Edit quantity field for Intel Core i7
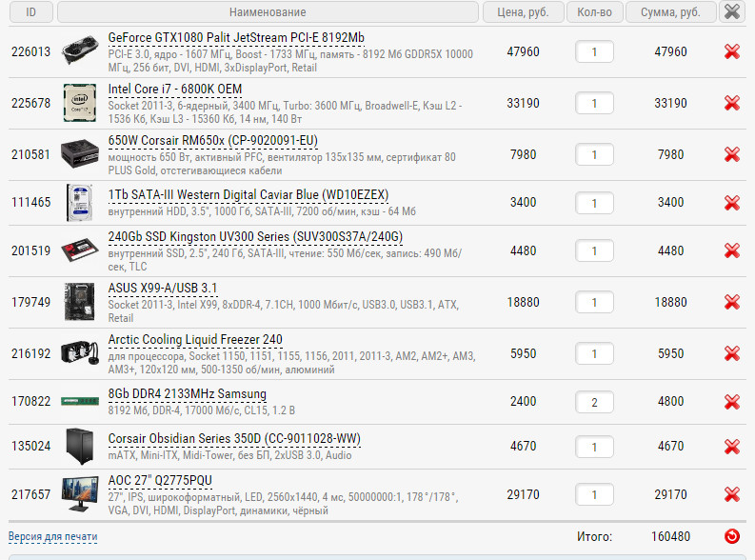The height and width of the screenshot is (560, 755). pyautogui.click(x=594, y=104)
